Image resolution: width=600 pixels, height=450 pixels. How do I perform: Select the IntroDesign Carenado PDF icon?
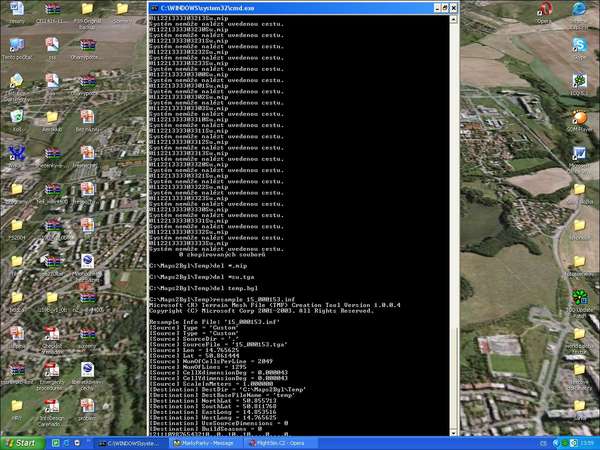click(52, 411)
